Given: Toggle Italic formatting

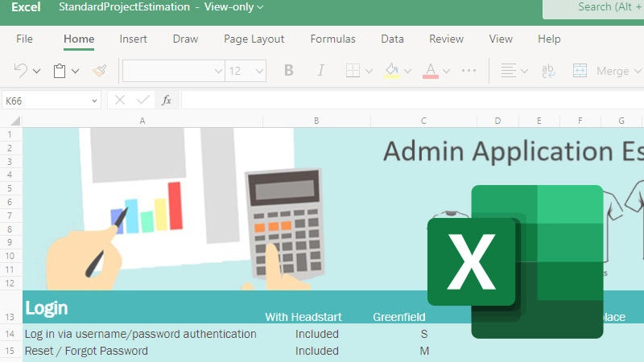Looking at the screenshot, I should point(320,71).
